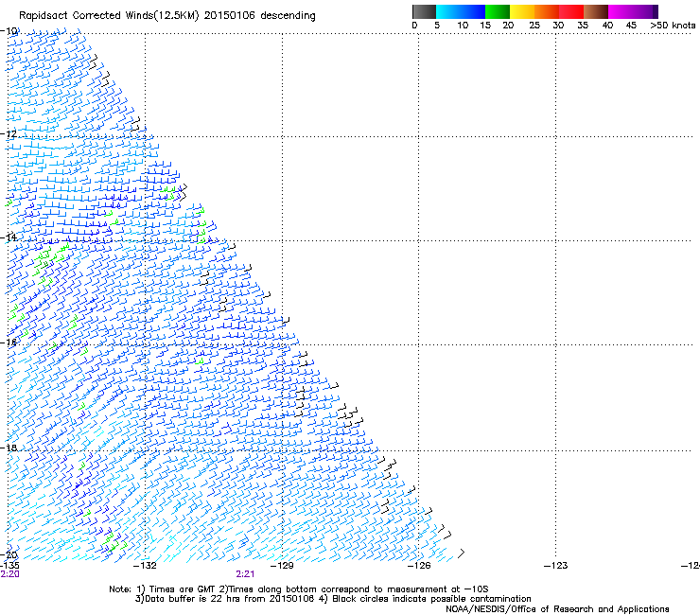
Task: Click the 'NOAA/NESDIS/Office of Research and Applications' credit
Action: coord(557,609)
